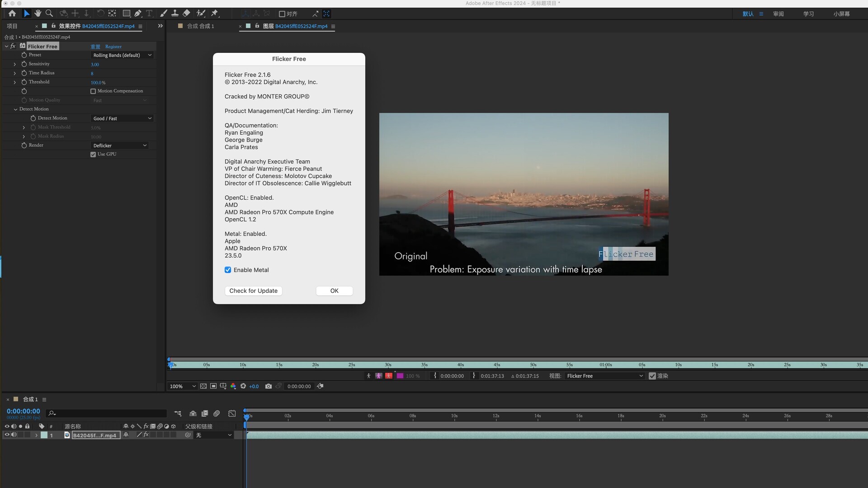Screen dimensions: 868x488
Task: Toggle the 渲染 render checkbox
Action: point(652,376)
